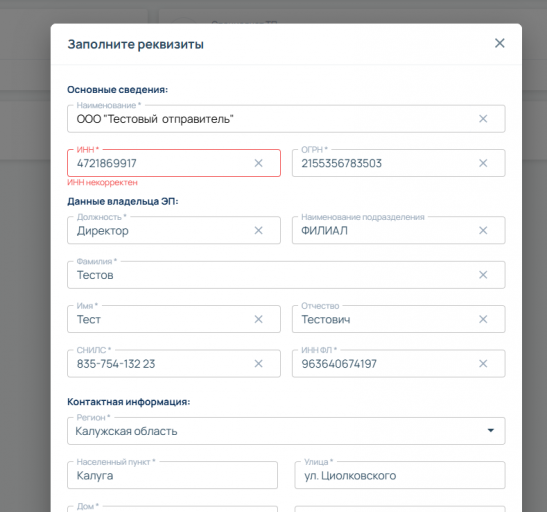Expand the Регион dropdown arrow
Image resolution: width=547 pixels, height=512 pixels.
pyautogui.click(x=490, y=430)
